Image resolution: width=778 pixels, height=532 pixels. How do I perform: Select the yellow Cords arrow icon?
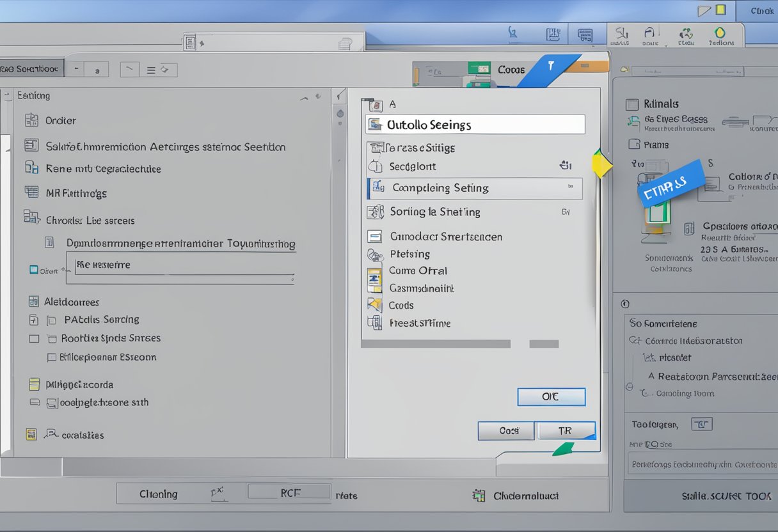pos(376,305)
